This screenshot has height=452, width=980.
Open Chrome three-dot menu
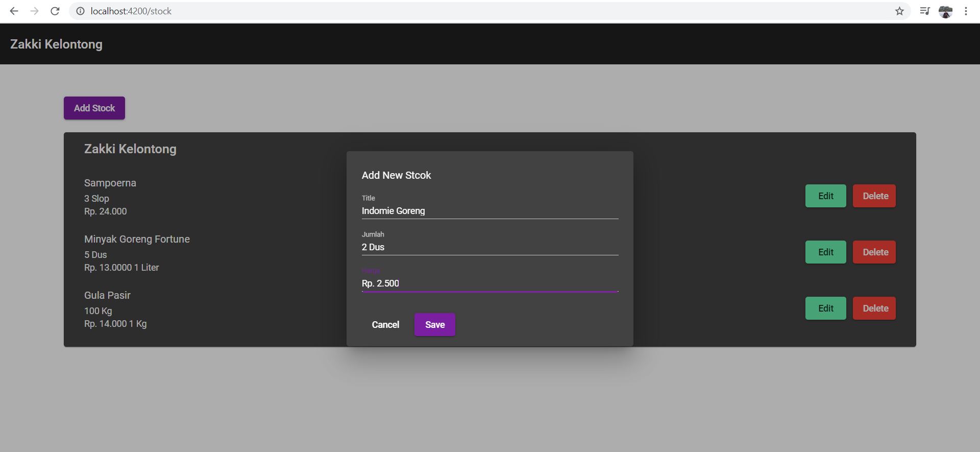coord(966,11)
